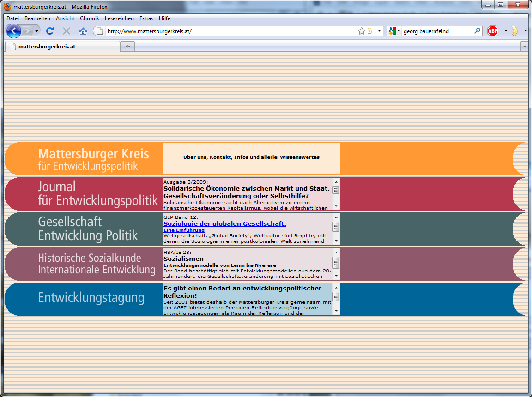Click the Firefox logo in title bar
The height and width of the screenshot is (397, 532).
tap(7, 6)
